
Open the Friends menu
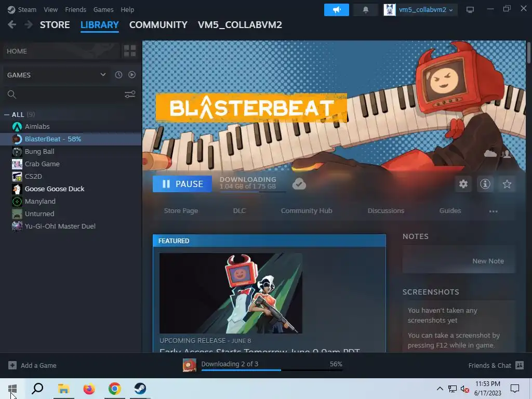point(75,9)
